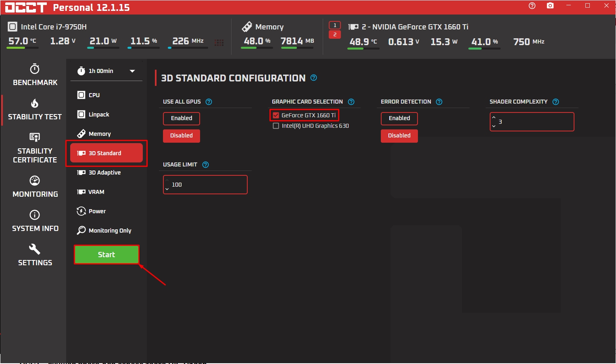Set Error Detection to Disabled

pos(399,136)
